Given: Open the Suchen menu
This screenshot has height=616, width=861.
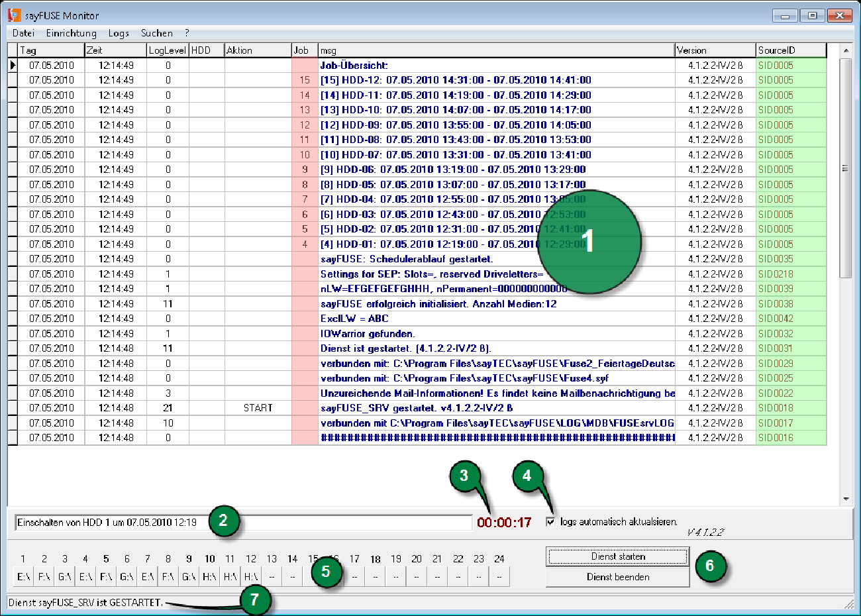Looking at the screenshot, I should click(156, 33).
